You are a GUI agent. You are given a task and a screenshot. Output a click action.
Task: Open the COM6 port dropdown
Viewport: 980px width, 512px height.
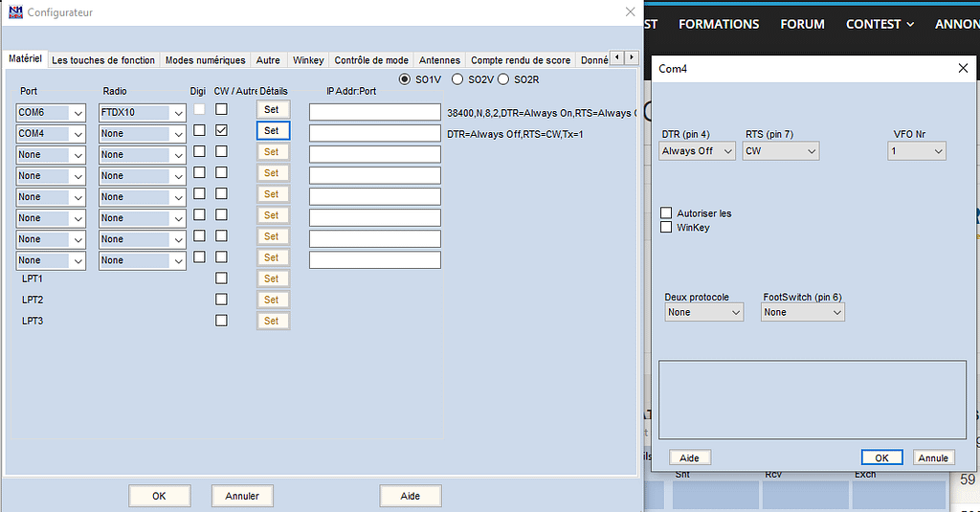click(x=51, y=113)
